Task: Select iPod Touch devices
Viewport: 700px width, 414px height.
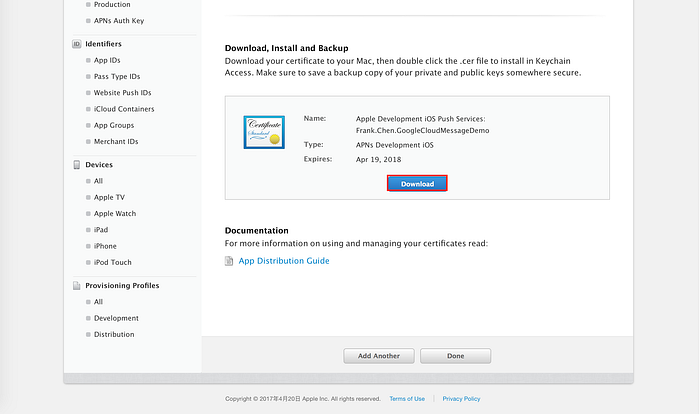Action: [x=112, y=263]
